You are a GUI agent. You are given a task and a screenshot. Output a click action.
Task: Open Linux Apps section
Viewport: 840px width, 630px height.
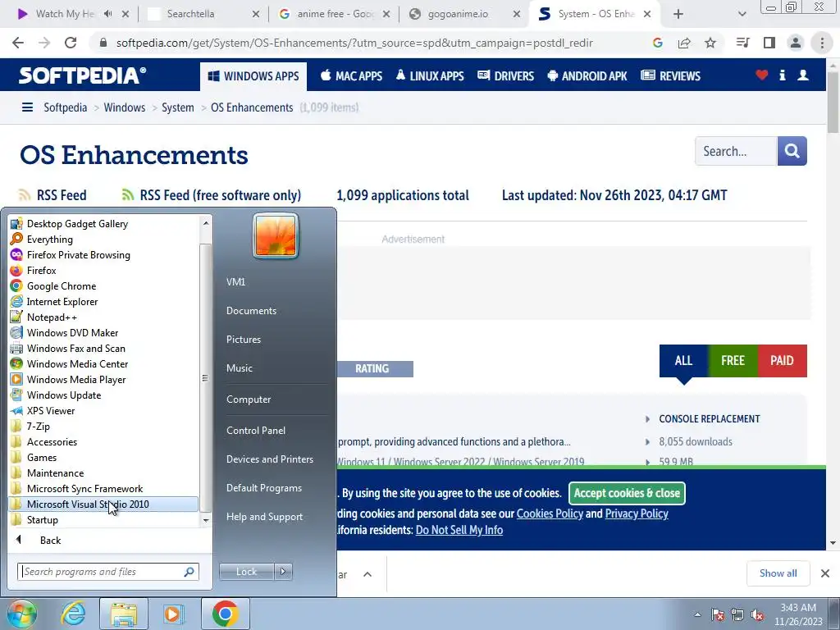pyautogui.click(x=430, y=76)
